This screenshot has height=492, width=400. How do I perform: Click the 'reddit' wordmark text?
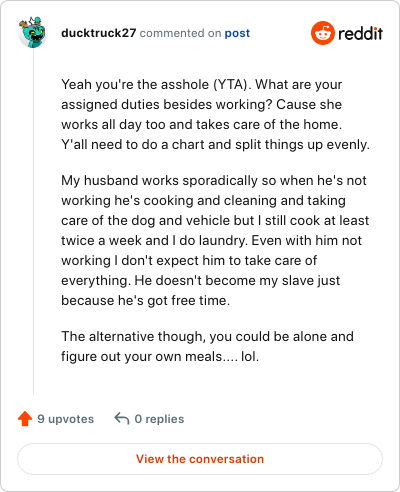coord(360,33)
